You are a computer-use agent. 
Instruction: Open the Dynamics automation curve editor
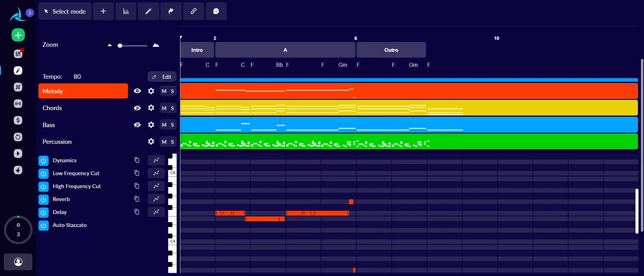[156, 160]
